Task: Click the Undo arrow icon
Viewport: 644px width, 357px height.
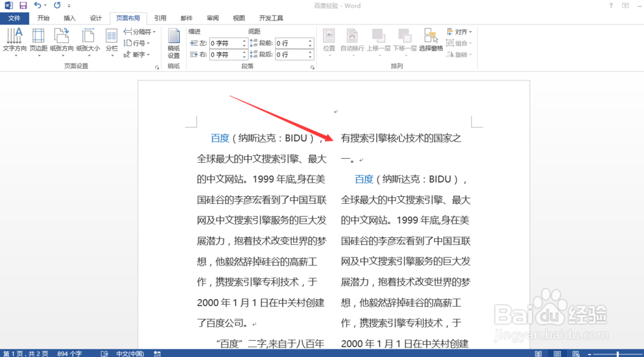Action: point(37,5)
